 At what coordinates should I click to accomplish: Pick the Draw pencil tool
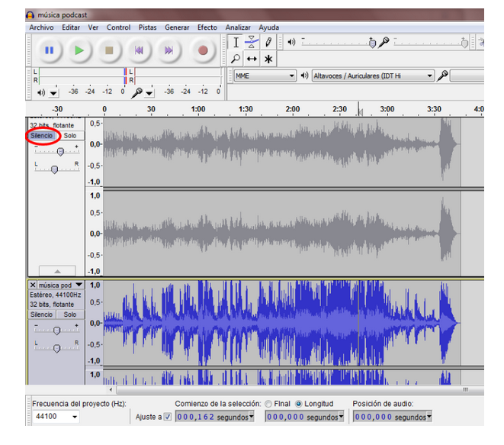point(268,43)
